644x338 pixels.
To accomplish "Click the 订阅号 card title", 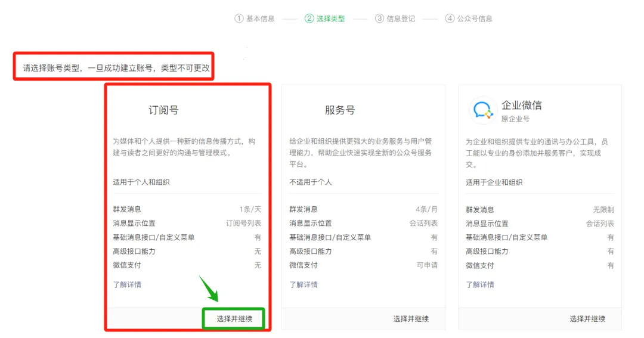I will [163, 110].
